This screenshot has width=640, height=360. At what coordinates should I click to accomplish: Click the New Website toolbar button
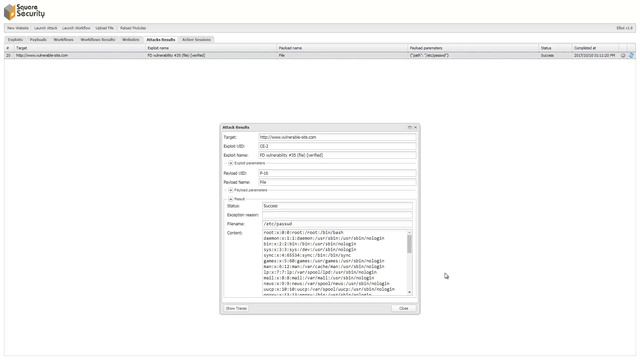tap(18, 28)
